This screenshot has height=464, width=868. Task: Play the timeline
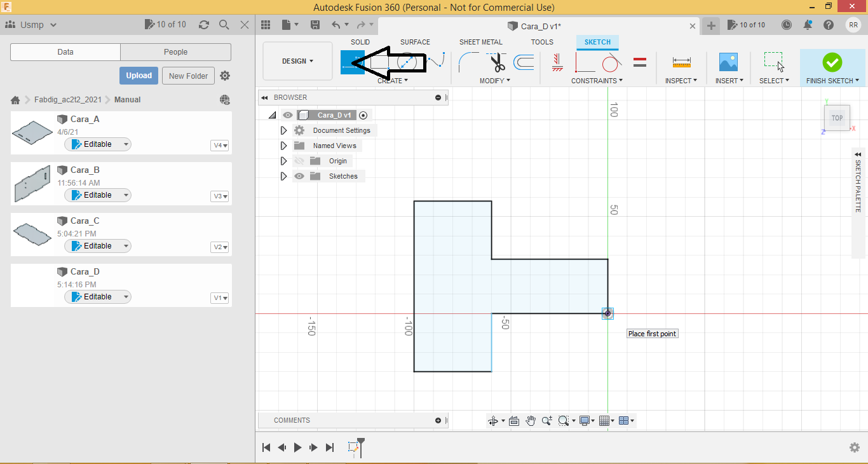(x=297, y=447)
